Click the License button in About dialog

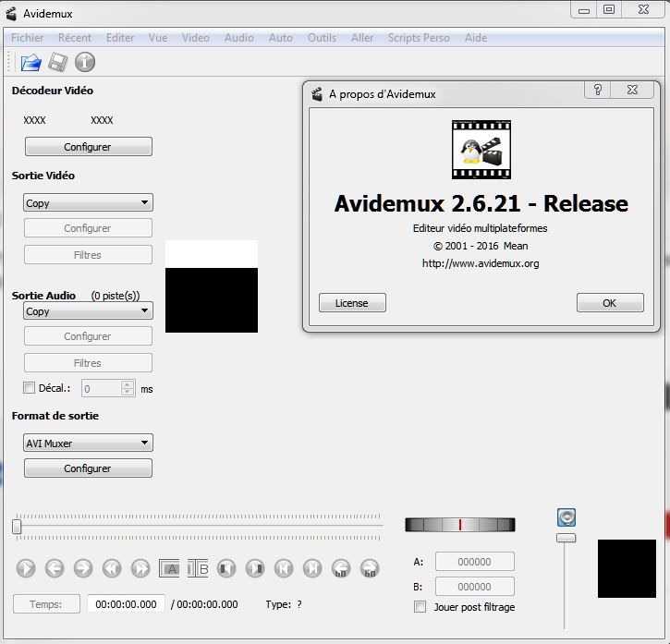tap(352, 303)
